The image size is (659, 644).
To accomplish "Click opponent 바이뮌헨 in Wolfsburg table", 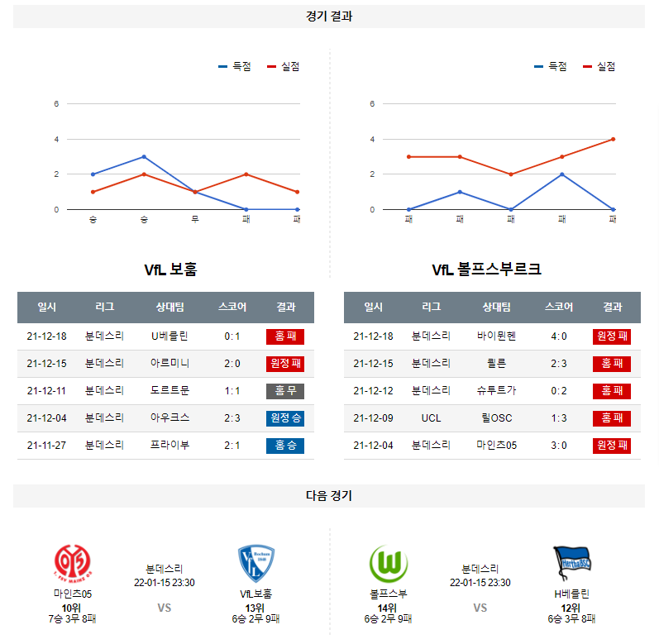I will tap(496, 336).
